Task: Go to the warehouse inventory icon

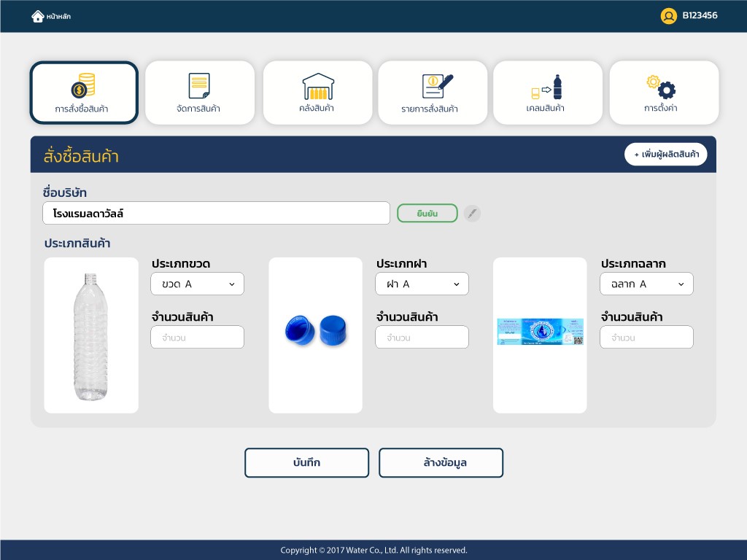Action: click(x=317, y=86)
